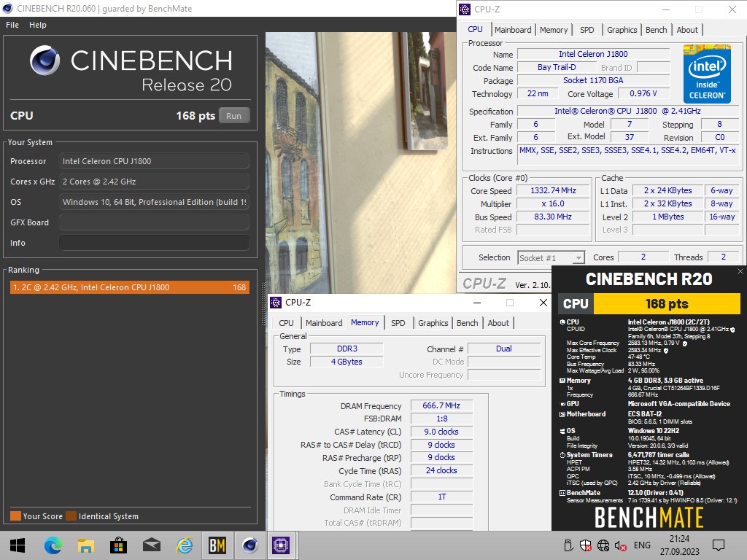Open File Explorer from the taskbar

pos(86,545)
